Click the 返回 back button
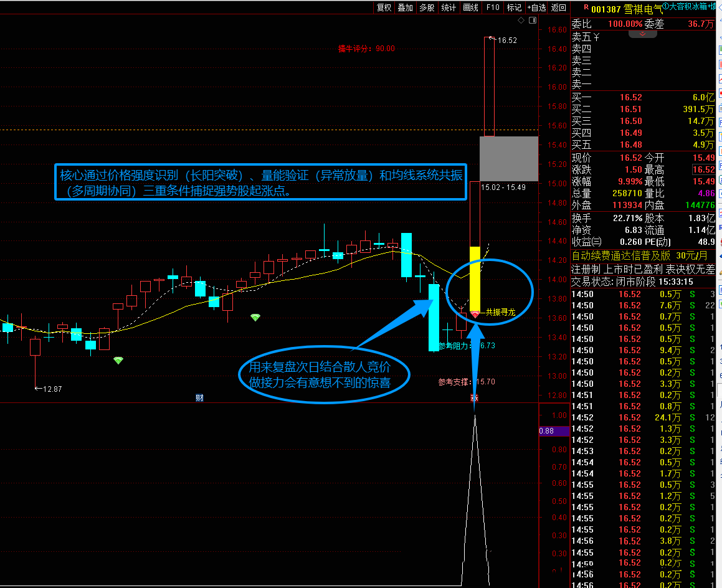Image resolution: width=722 pixels, height=588 pixels. tap(559, 7)
